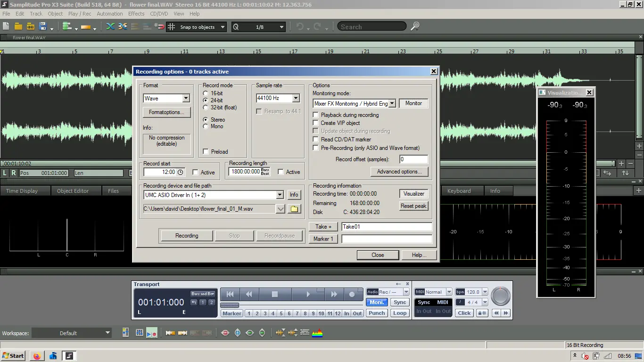Viewport: 644px width, 362px height.
Task: Click the Advanced options... button
Action: [399, 172]
